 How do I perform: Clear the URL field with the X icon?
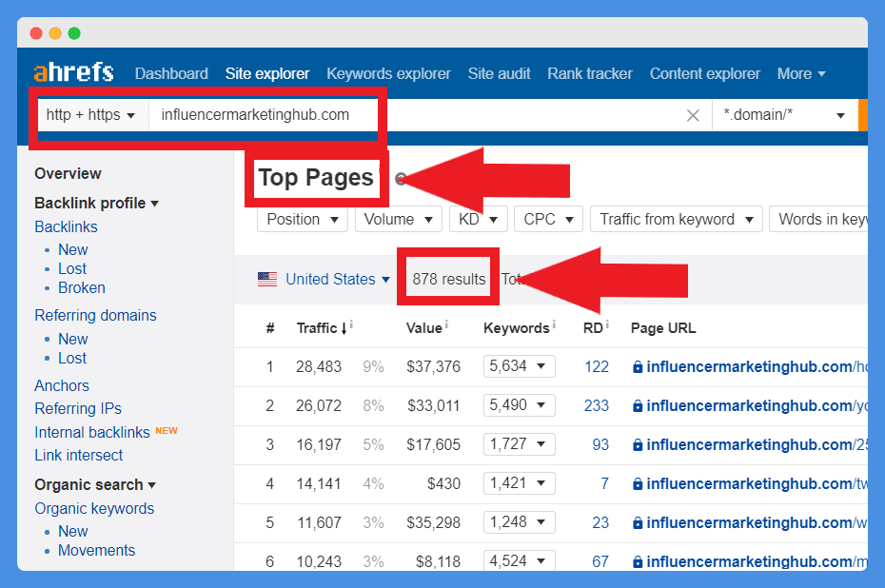[693, 115]
